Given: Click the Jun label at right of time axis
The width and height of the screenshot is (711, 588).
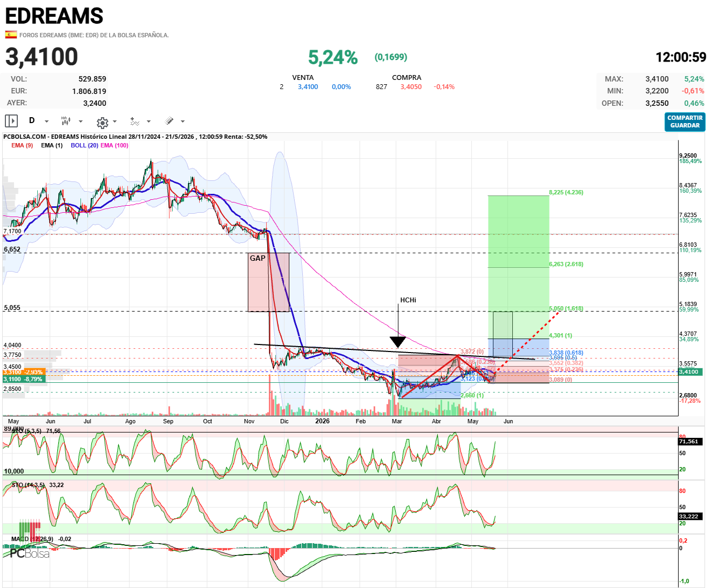Looking at the screenshot, I should [x=508, y=421].
